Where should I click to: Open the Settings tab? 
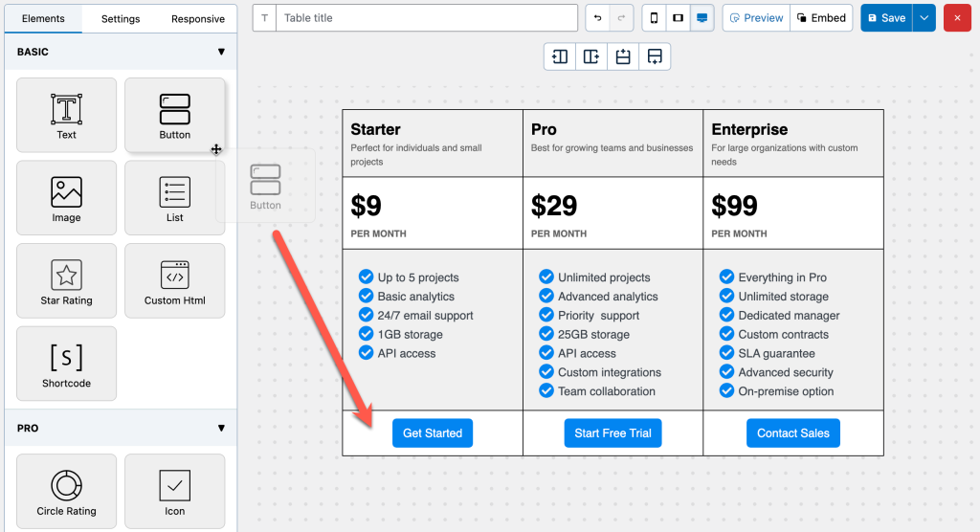pos(121,19)
